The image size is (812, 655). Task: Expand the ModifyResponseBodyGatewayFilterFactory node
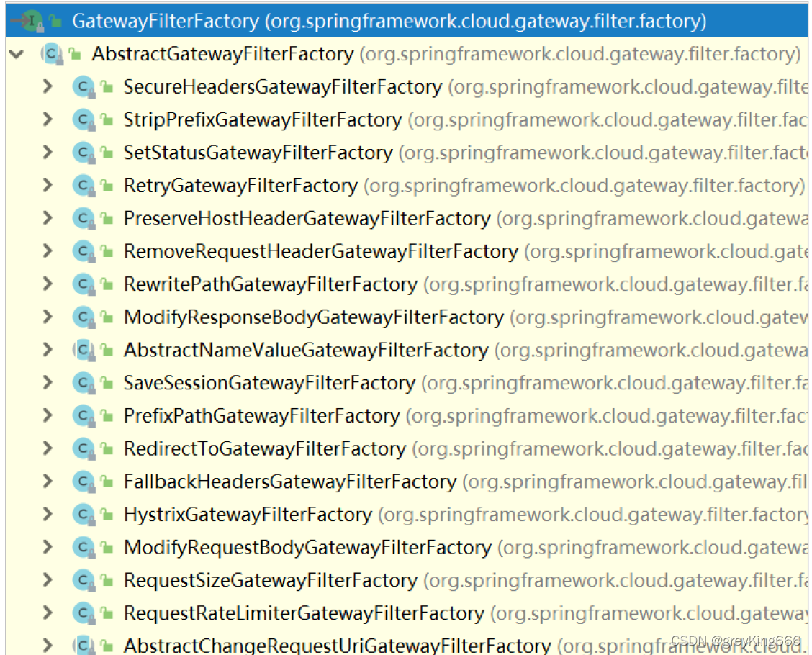pos(48,317)
